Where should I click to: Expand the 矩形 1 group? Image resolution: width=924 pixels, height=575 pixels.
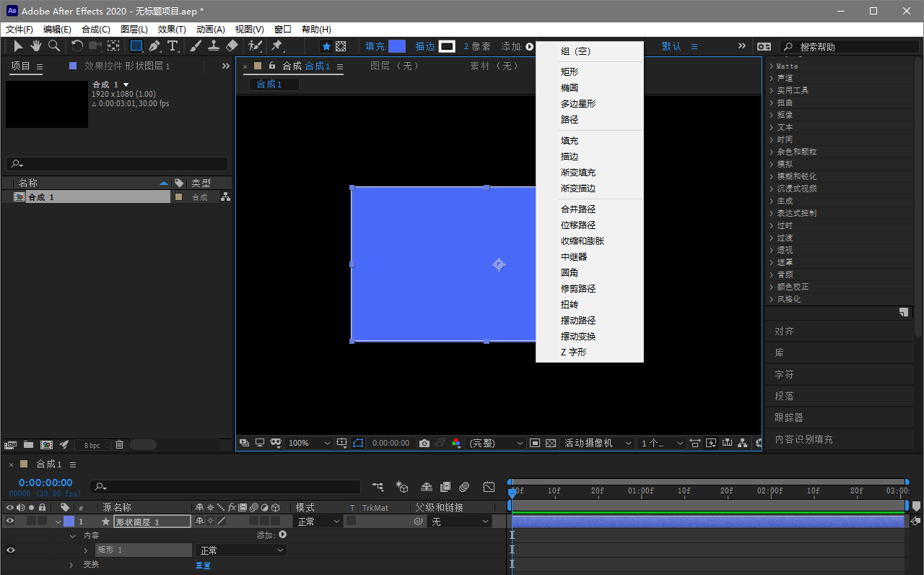(x=86, y=550)
